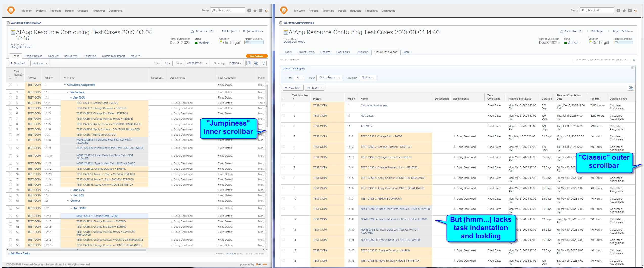Click the Add More Tasks link
The width and height of the screenshot is (644, 268).
(x=19, y=253)
